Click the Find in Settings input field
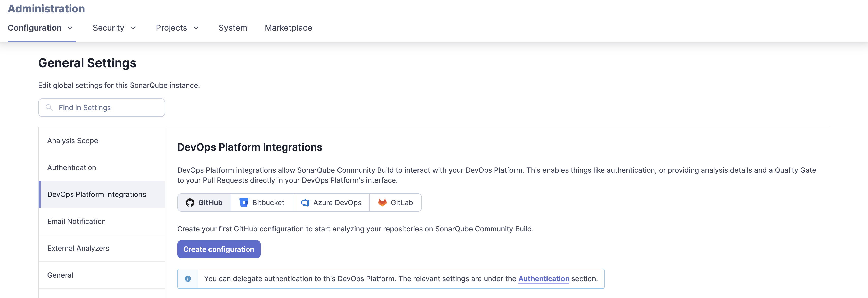The width and height of the screenshot is (868, 298). coord(101,107)
